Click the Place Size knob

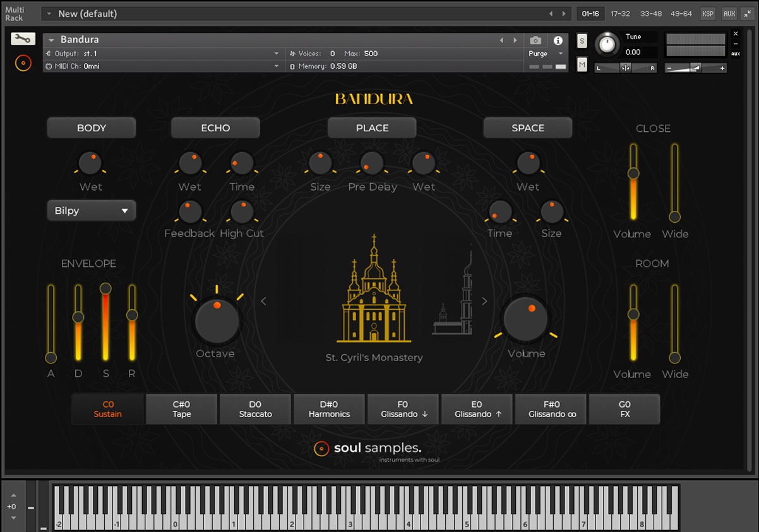click(x=320, y=163)
